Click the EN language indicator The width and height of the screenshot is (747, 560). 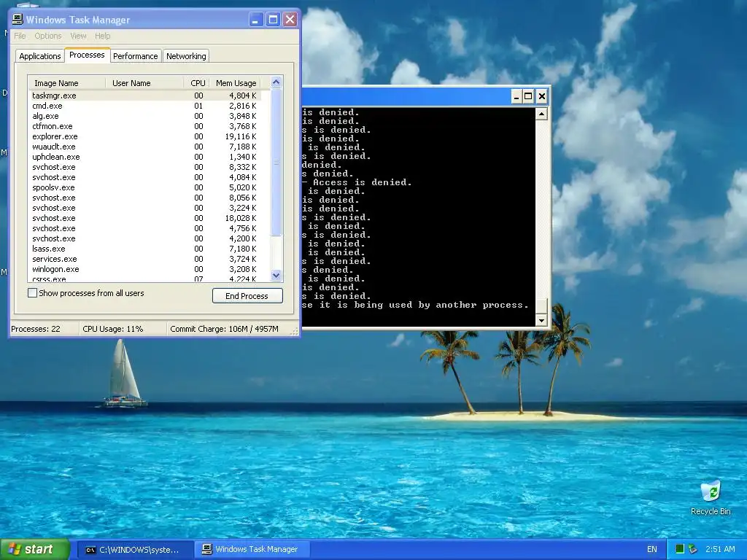(x=651, y=549)
